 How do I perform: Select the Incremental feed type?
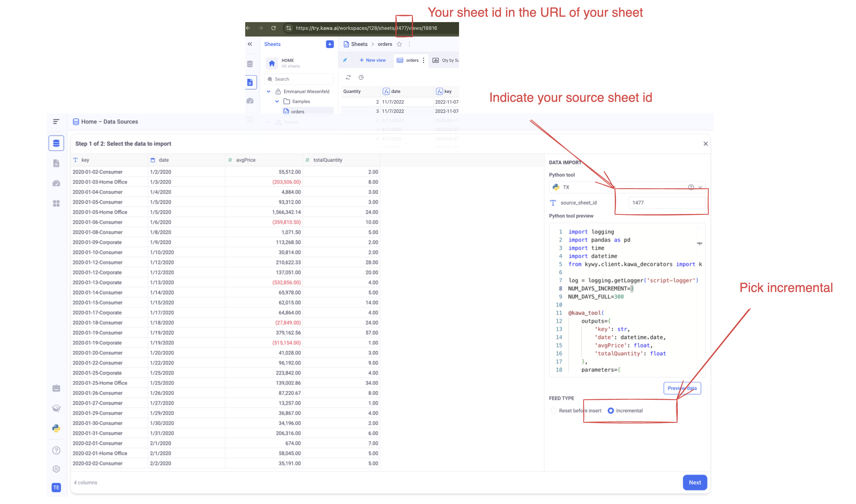[x=611, y=411]
